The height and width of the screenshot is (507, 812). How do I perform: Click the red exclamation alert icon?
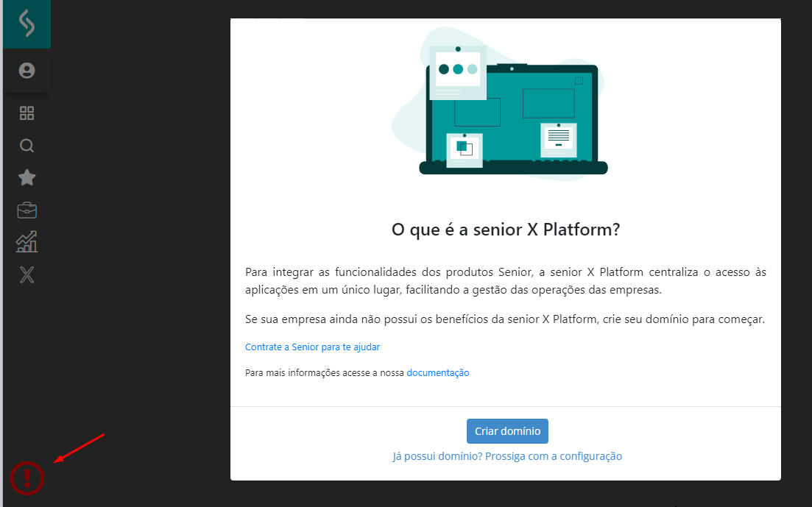pyautogui.click(x=27, y=478)
